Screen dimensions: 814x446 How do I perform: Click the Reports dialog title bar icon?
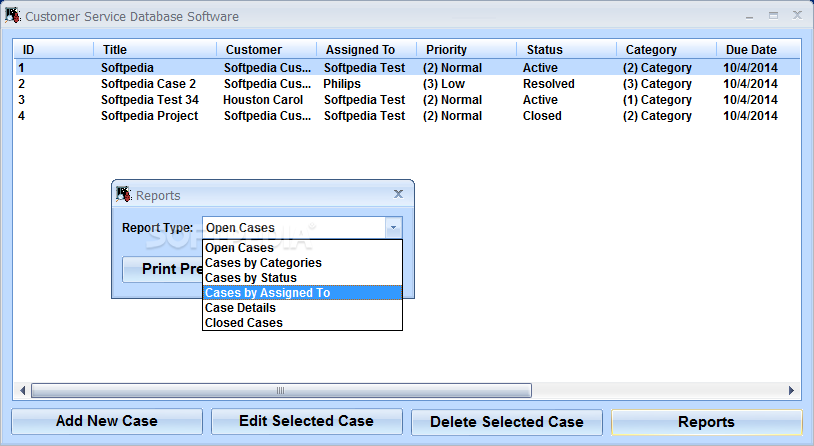[x=124, y=195]
